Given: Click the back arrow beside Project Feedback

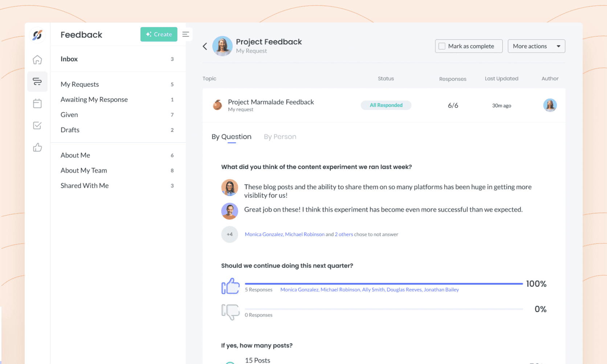Looking at the screenshot, I should pos(205,46).
